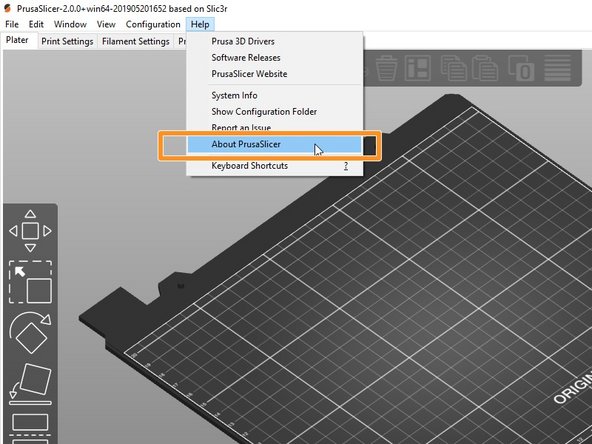This screenshot has width=592, height=444.
Task: Click the Copy icon in top toolbar
Action: coord(453,68)
